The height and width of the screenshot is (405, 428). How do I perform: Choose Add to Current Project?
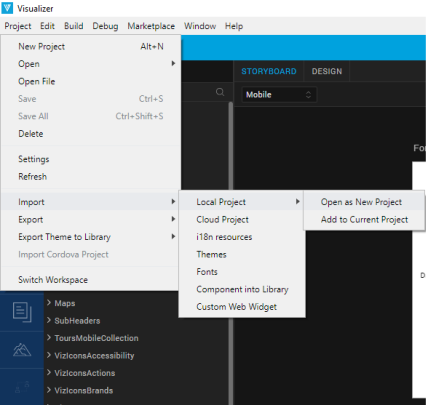(x=364, y=220)
